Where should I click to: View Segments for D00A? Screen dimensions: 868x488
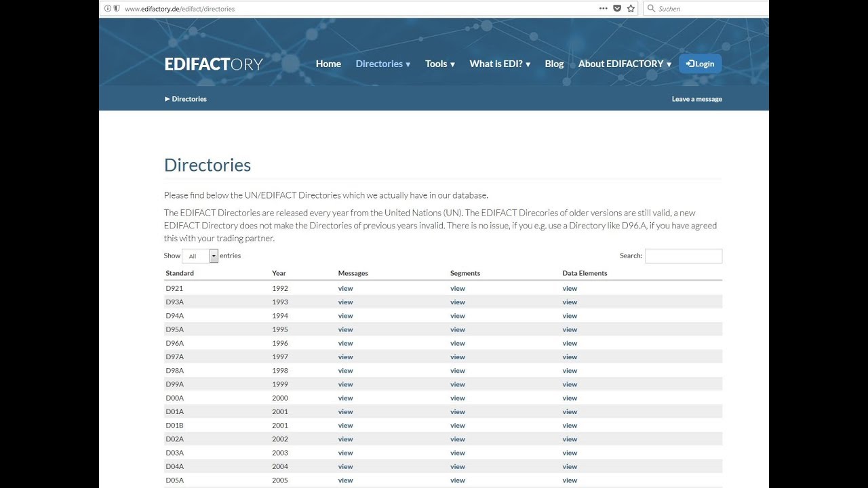[458, 398]
